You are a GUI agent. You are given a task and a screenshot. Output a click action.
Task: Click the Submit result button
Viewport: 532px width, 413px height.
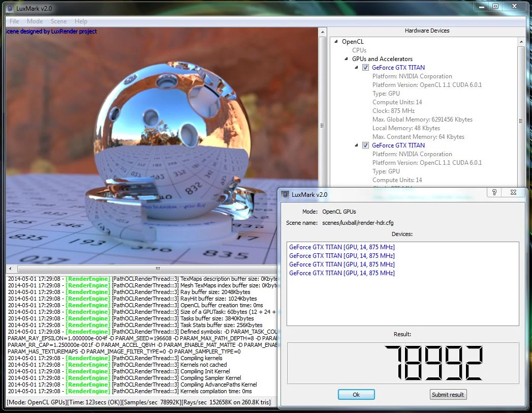pos(448,394)
